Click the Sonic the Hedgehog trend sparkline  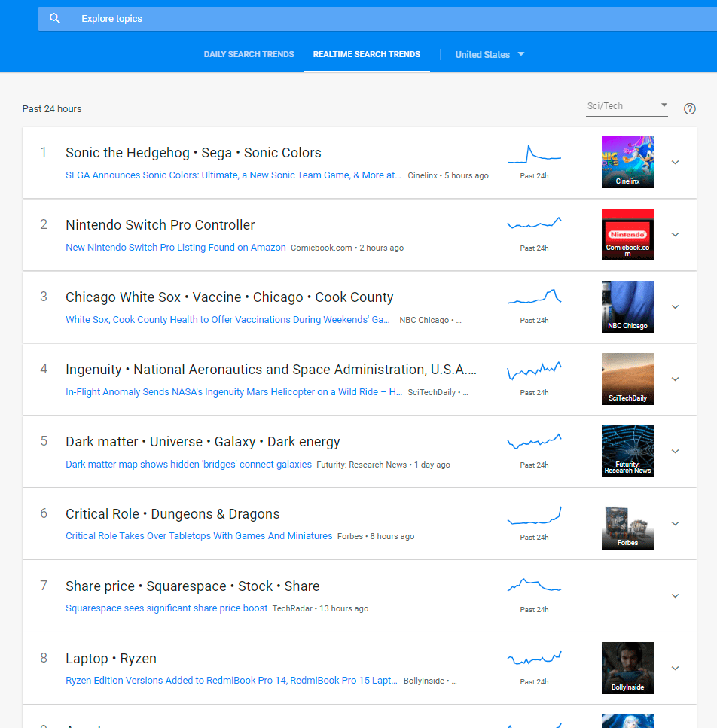tap(534, 154)
